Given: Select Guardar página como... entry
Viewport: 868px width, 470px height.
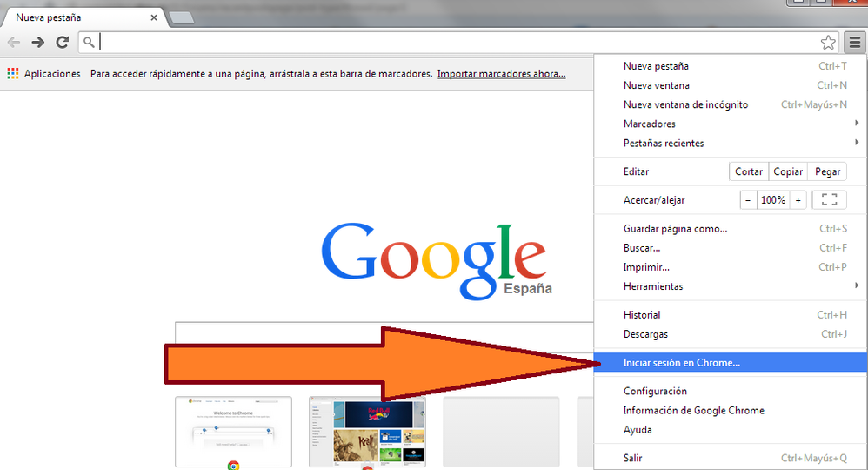Looking at the screenshot, I should (731, 229).
